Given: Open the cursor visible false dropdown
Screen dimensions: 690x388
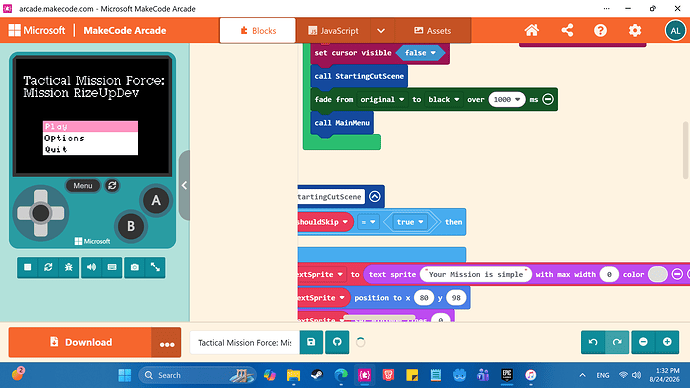Looking at the screenshot, I should click(420, 53).
